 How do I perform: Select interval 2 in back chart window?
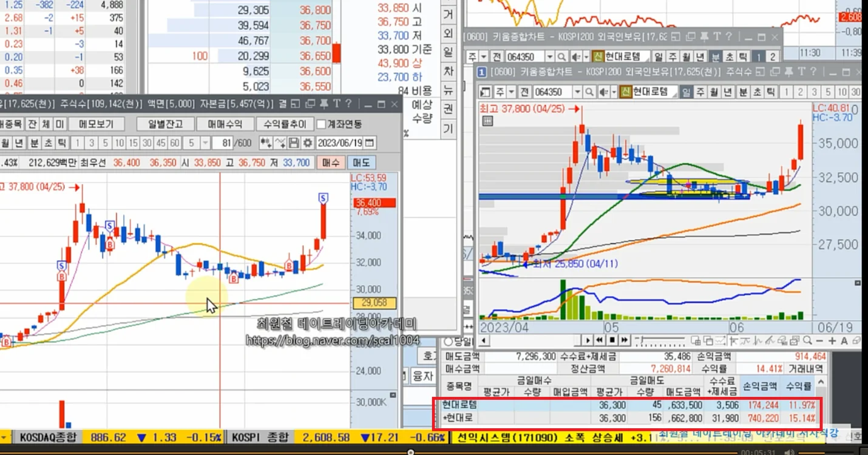(772, 56)
